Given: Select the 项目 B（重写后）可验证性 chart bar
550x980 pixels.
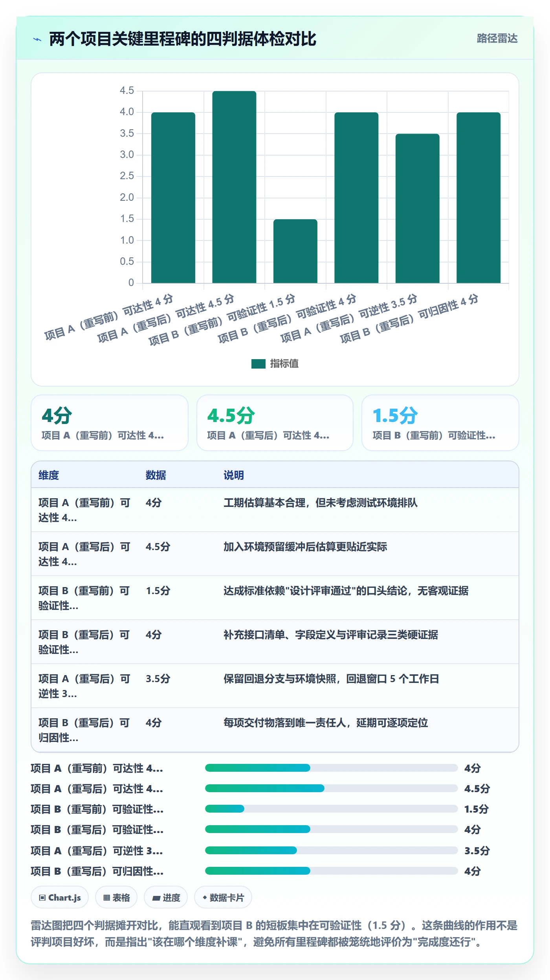Looking at the screenshot, I should [x=356, y=198].
